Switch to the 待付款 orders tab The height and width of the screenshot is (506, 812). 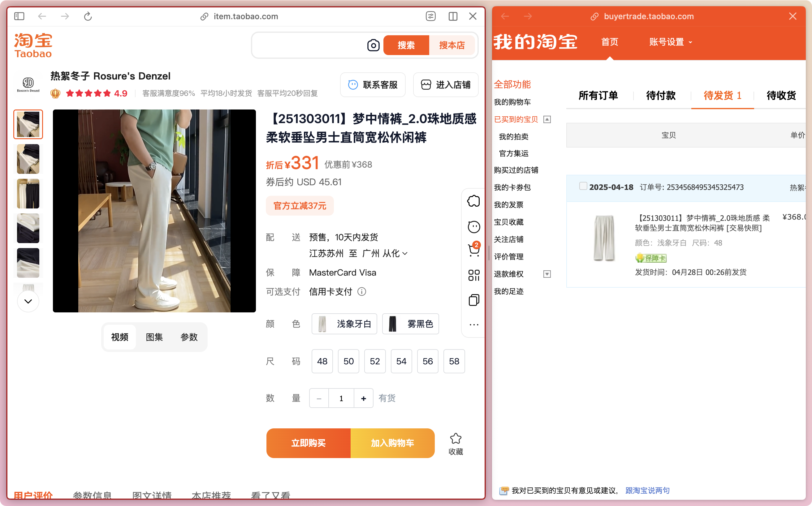[661, 96]
